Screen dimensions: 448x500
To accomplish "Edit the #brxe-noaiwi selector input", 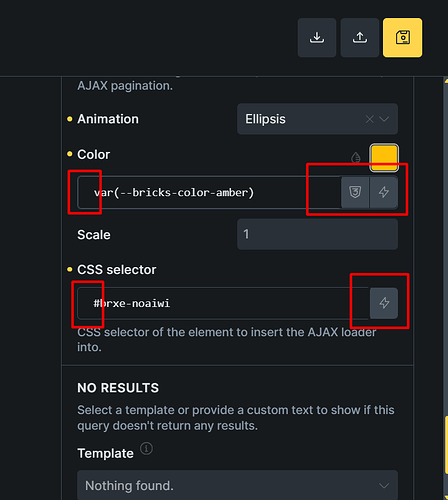I will [223, 303].
